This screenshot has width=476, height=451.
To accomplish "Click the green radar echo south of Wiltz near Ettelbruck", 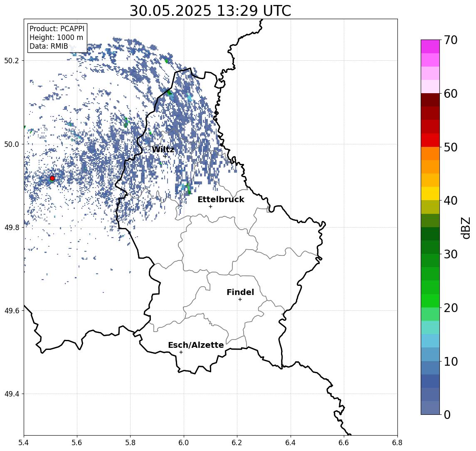I will 188,189.
